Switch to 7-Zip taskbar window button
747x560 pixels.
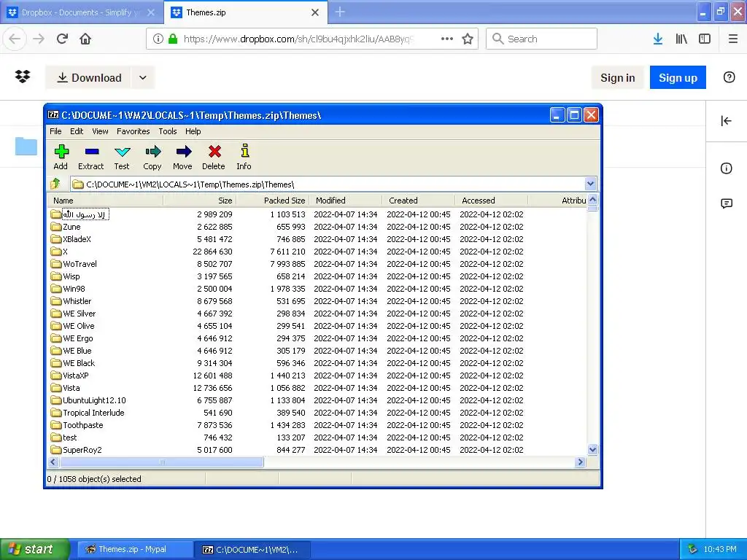point(252,550)
